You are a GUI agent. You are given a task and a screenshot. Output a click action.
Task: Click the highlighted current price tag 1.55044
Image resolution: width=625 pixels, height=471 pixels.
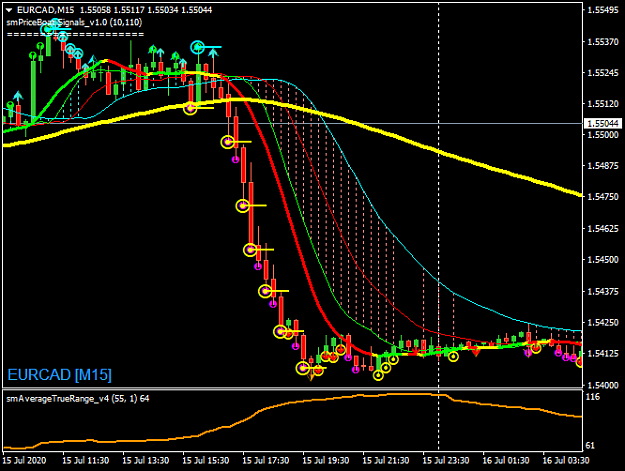coord(603,124)
